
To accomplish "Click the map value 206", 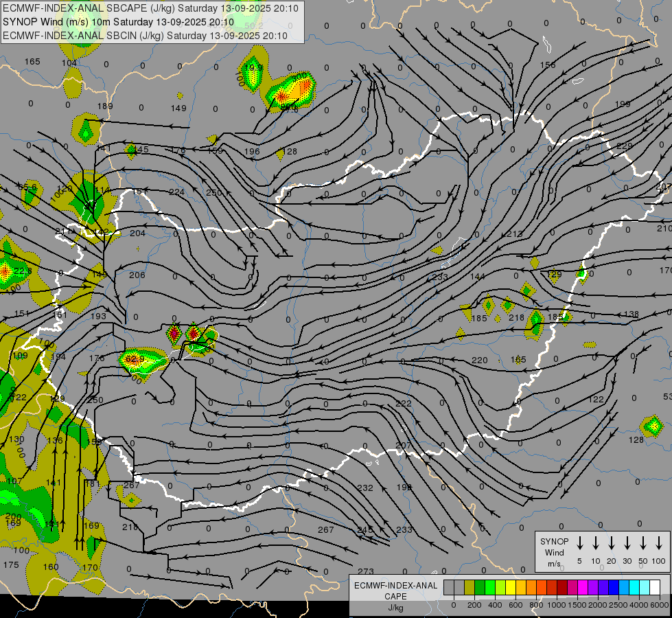I will tap(137, 275).
